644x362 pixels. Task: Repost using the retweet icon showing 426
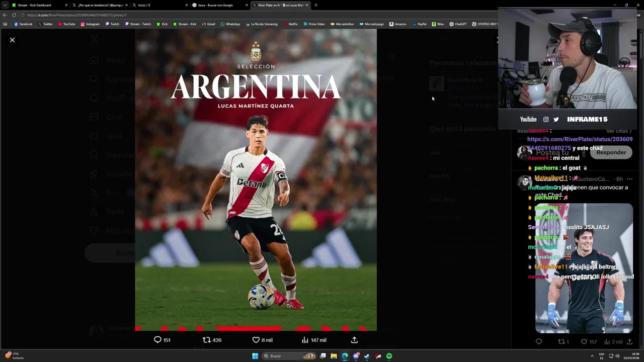tap(212, 340)
